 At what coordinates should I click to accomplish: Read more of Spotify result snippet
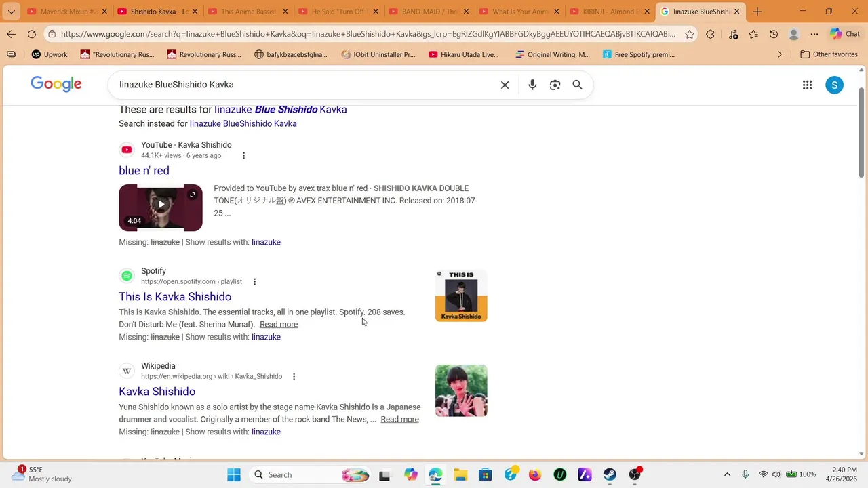[x=279, y=325]
